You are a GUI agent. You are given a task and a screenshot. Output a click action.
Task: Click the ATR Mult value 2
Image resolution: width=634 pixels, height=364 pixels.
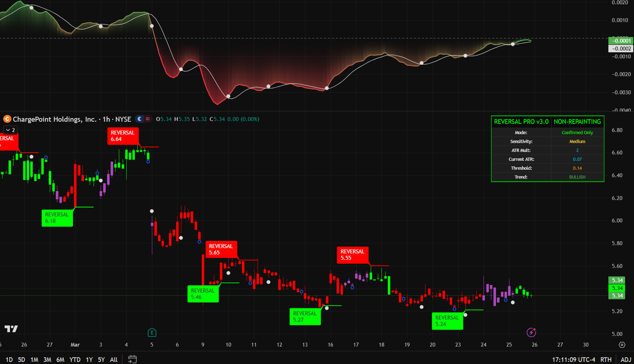pos(577,151)
